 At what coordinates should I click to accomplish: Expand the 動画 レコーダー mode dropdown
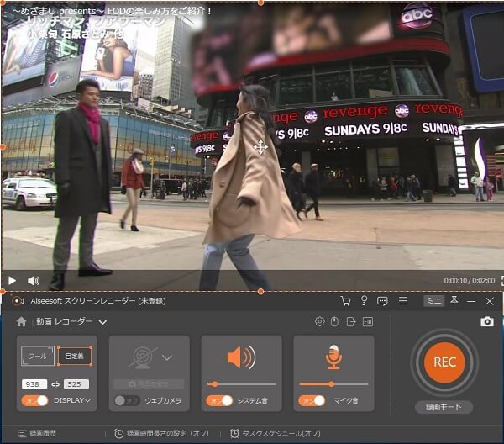tap(102, 321)
